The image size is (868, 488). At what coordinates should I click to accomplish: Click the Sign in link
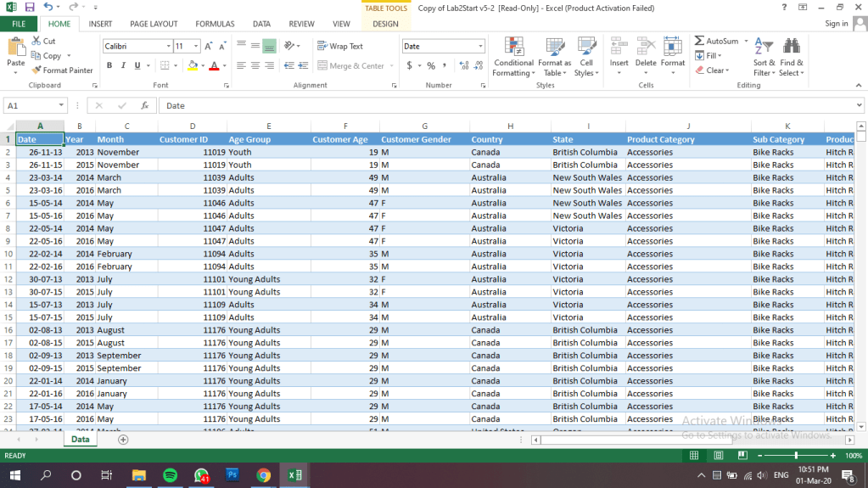click(x=836, y=24)
